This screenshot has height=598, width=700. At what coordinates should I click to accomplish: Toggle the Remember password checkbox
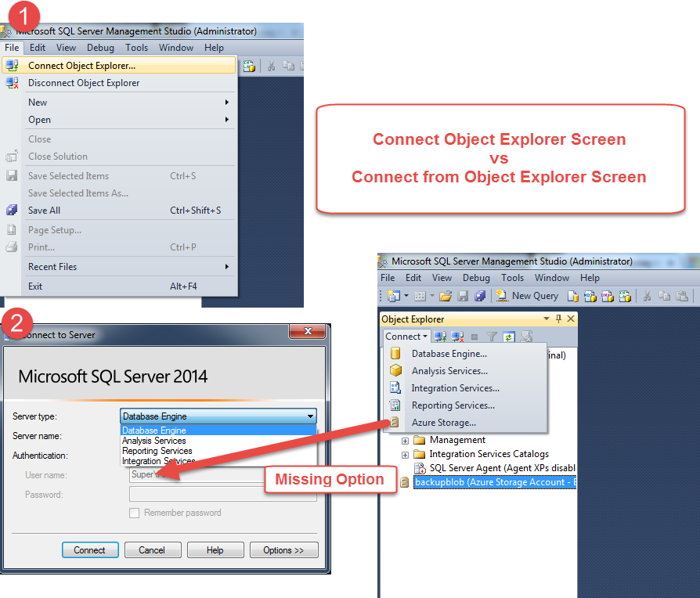pos(134,513)
